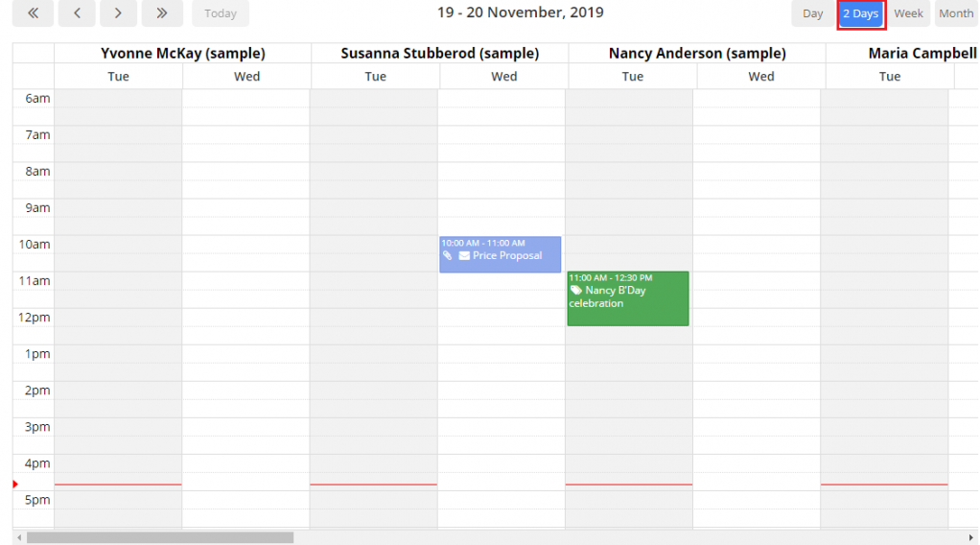Click the paperclip icon on Price Proposal

pos(448,256)
